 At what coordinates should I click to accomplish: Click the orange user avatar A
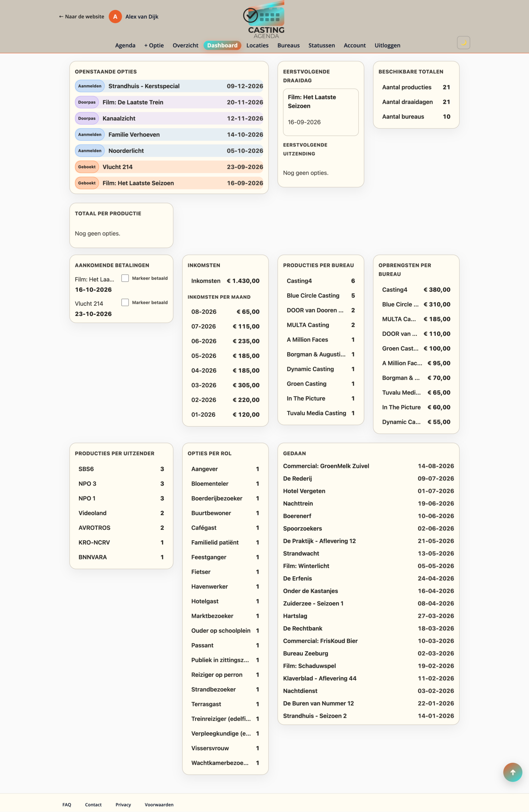tap(115, 16)
